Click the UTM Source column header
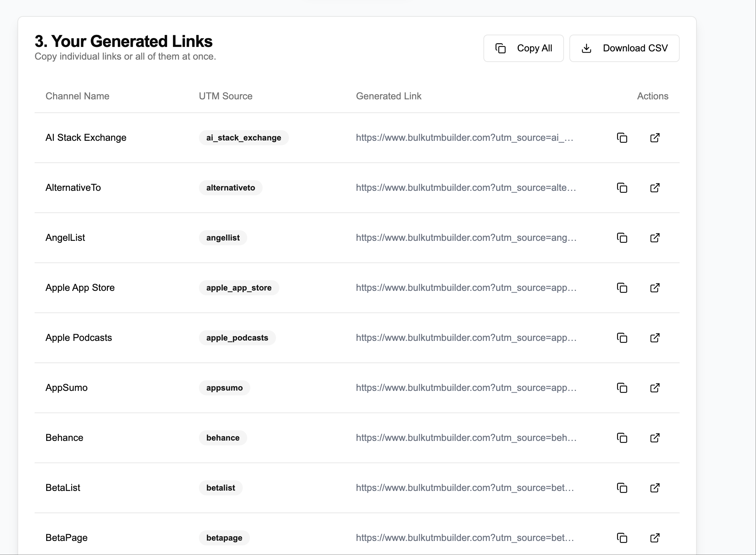The height and width of the screenshot is (555, 756). (x=226, y=96)
